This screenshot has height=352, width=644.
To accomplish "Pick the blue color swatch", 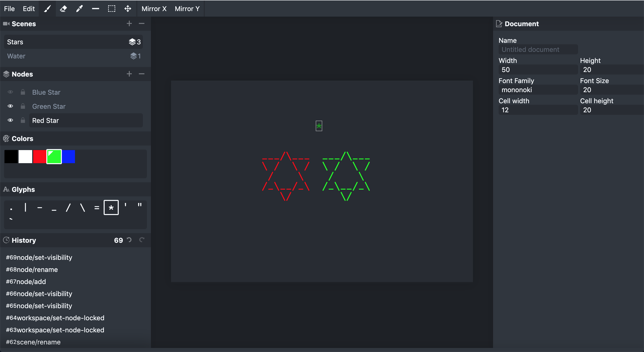I will [68, 157].
